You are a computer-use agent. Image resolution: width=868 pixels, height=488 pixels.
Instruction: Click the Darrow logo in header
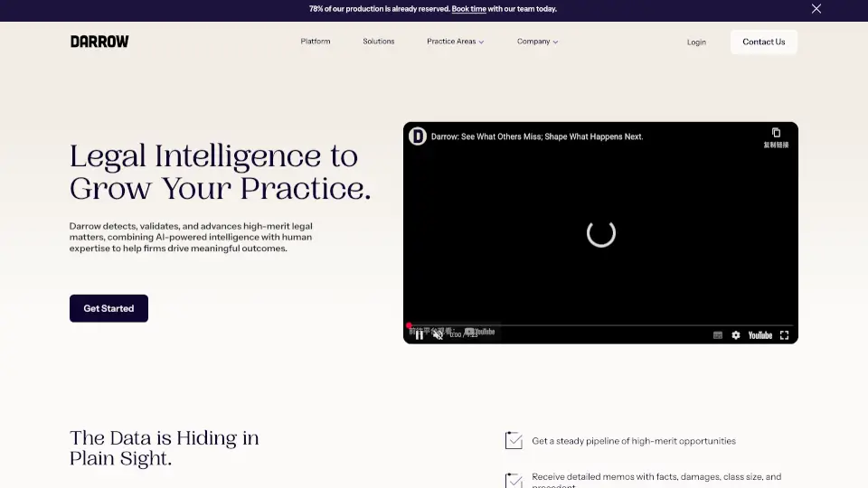pyautogui.click(x=99, y=42)
